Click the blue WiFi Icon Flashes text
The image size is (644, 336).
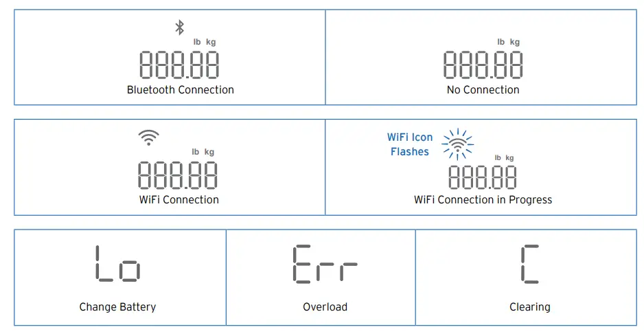click(410, 145)
